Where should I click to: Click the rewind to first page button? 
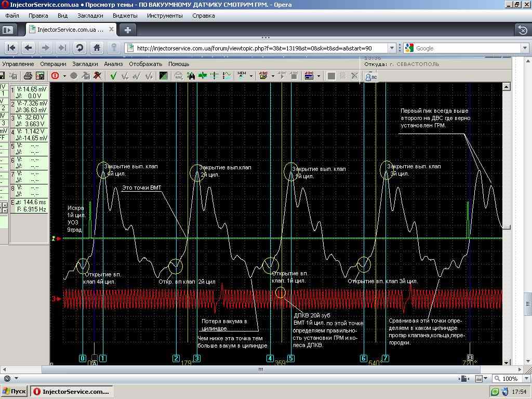pyautogui.click(x=11, y=48)
